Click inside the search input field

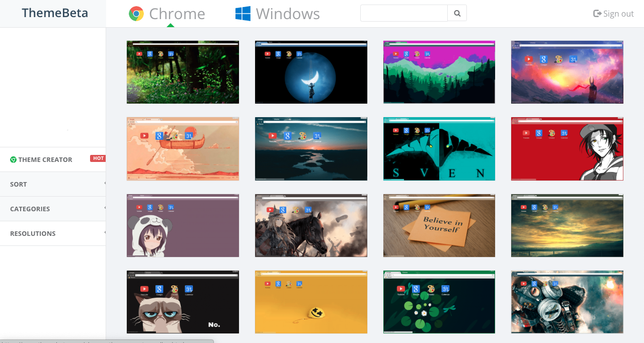[404, 13]
